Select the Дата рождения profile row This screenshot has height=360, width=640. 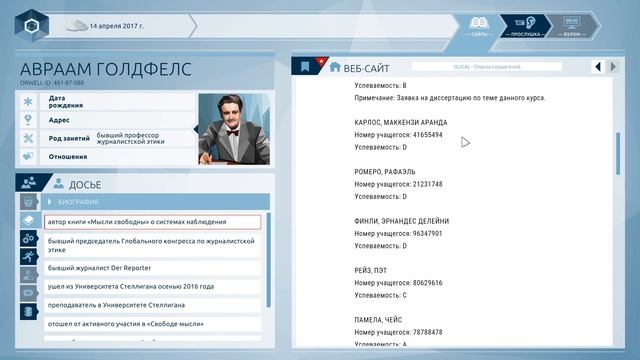[118, 102]
